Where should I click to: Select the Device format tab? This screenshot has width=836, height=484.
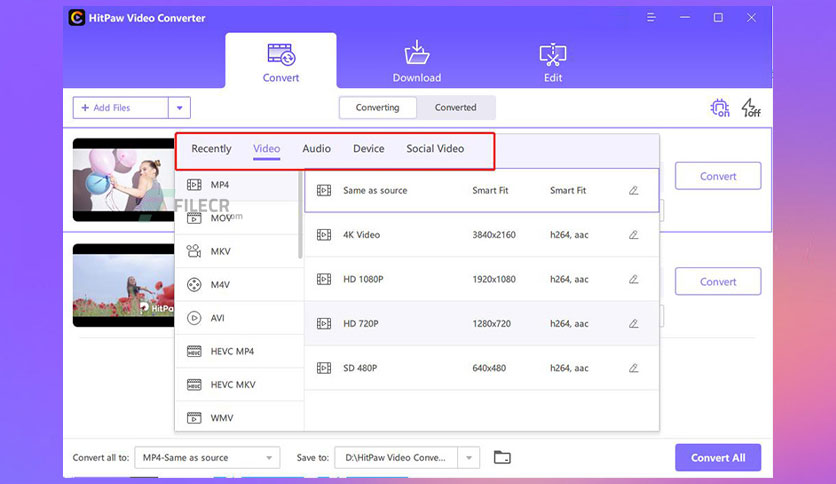pyautogui.click(x=368, y=149)
